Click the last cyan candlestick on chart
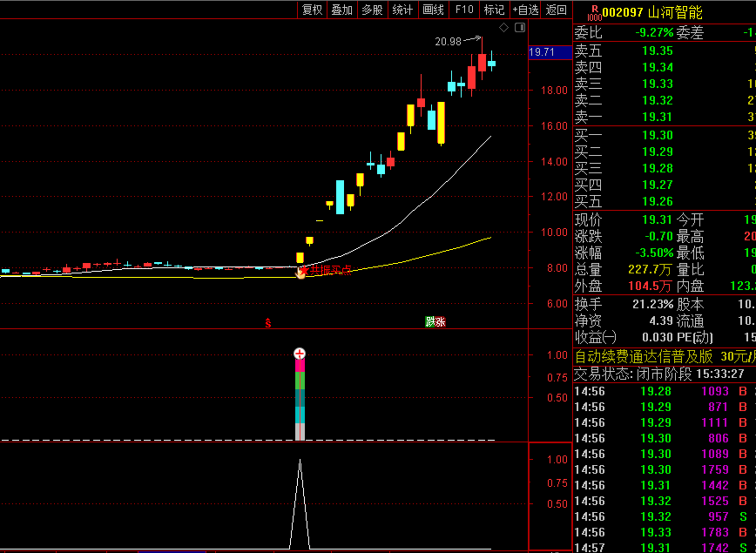The width and height of the screenshot is (756, 553). point(492,63)
